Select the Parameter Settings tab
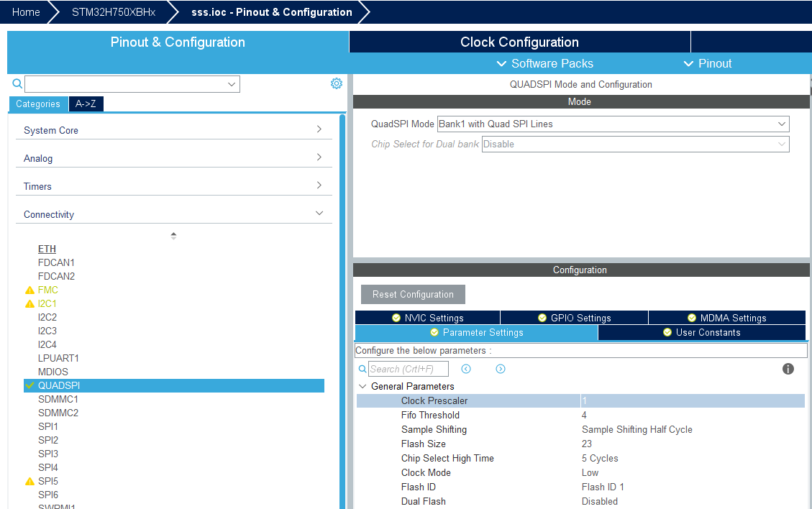Image resolution: width=812 pixels, height=509 pixels. (x=476, y=332)
